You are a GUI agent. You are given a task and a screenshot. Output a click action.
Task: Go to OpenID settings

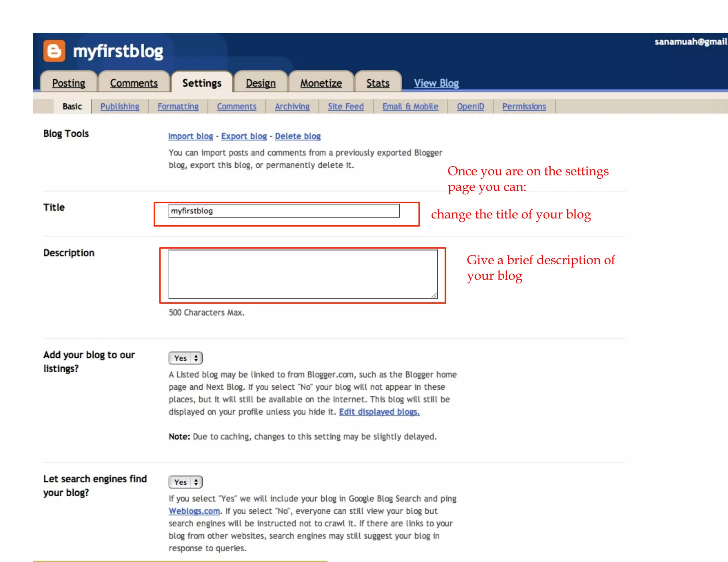point(471,107)
